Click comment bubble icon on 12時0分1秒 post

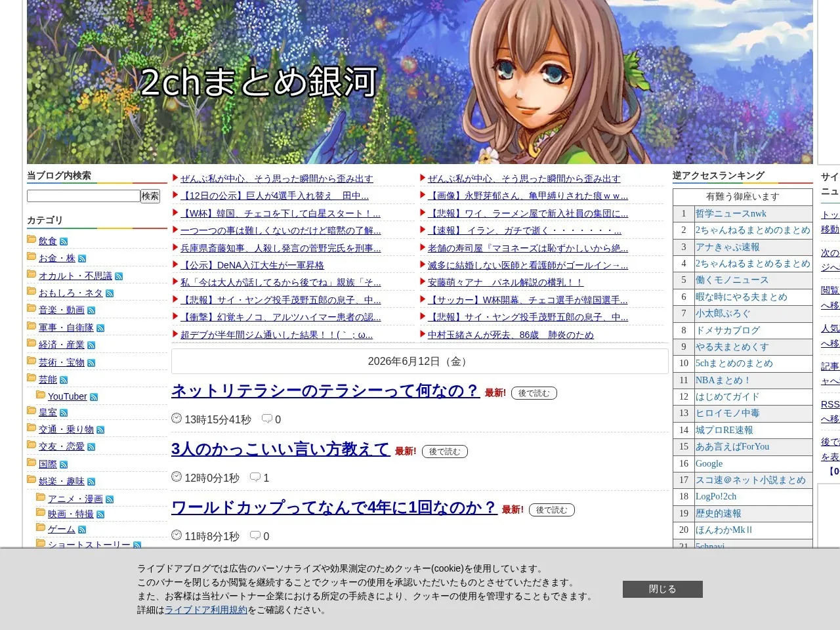(x=255, y=477)
